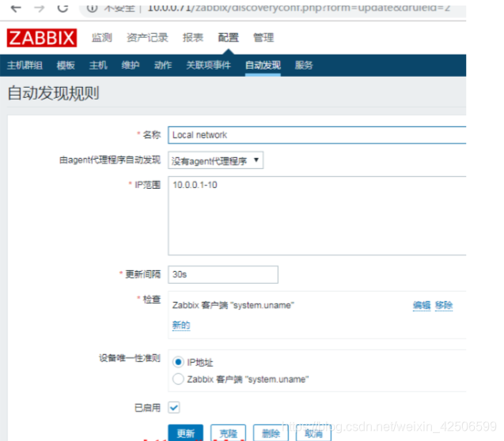The image size is (504, 441).
Task: Go to 服务 submenu
Action: 304,66
